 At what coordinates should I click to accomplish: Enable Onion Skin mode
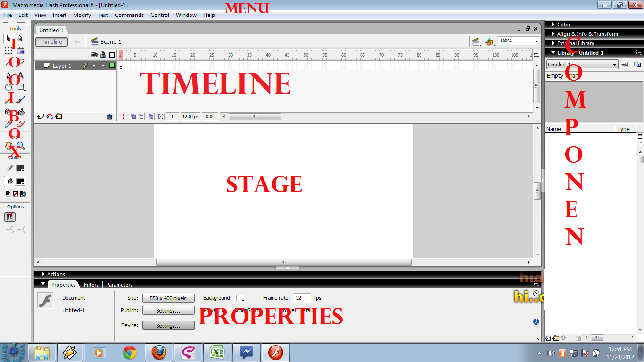point(133,116)
